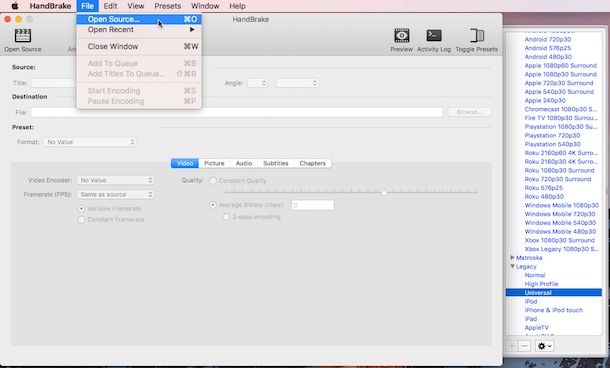Image resolution: width=610 pixels, height=368 pixels.
Task: Select the iPad preset
Action: [531, 319]
